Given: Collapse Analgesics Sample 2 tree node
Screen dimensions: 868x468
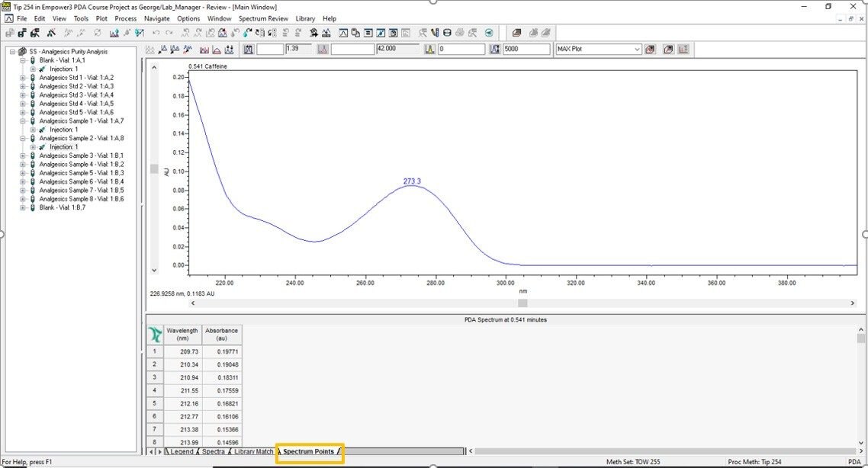Looking at the screenshot, I should [23, 138].
